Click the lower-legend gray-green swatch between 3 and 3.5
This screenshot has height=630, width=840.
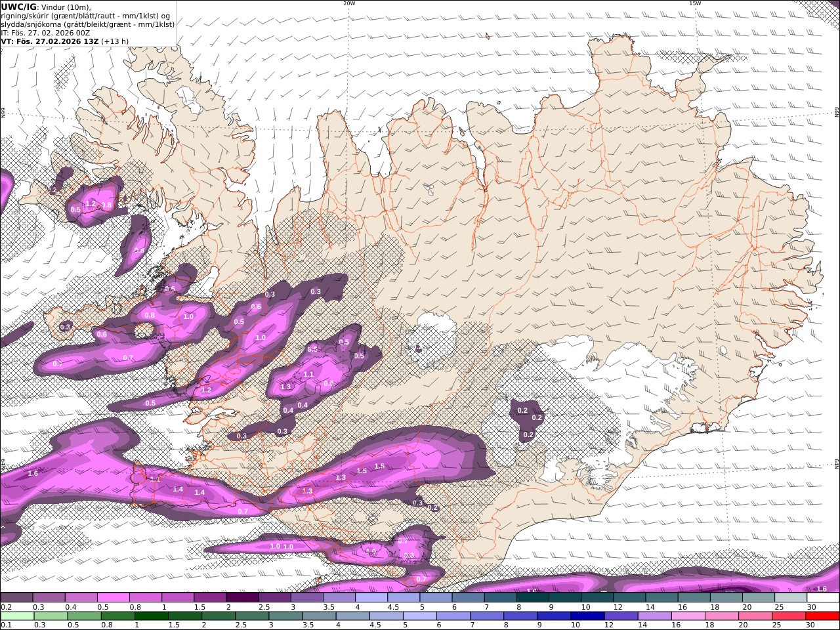tap(286, 616)
